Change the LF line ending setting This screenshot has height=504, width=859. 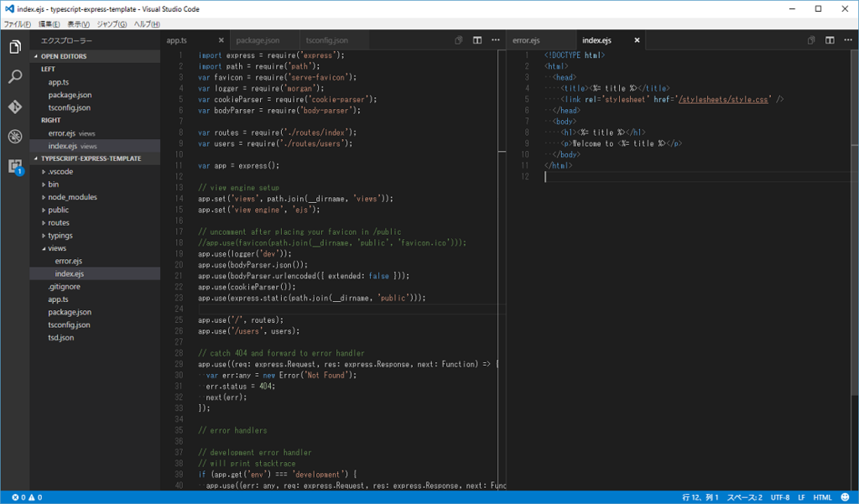coord(801,497)
